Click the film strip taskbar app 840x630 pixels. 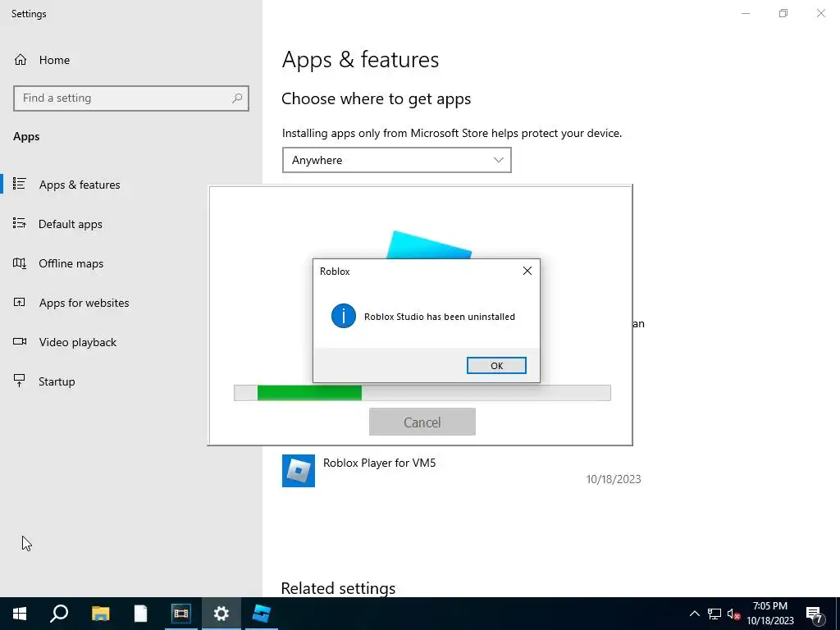[181, 614]
